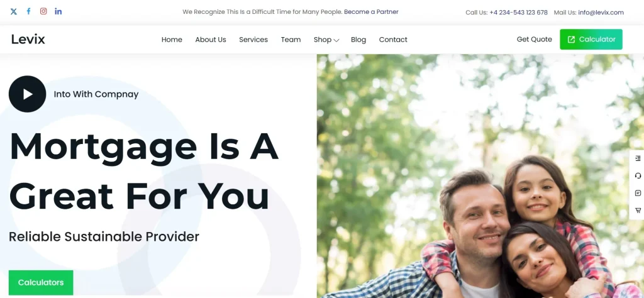The height and width of the screenshot is (298, 644).
Task: Click the note icon in side panel
Action: [x=638, y=193]
